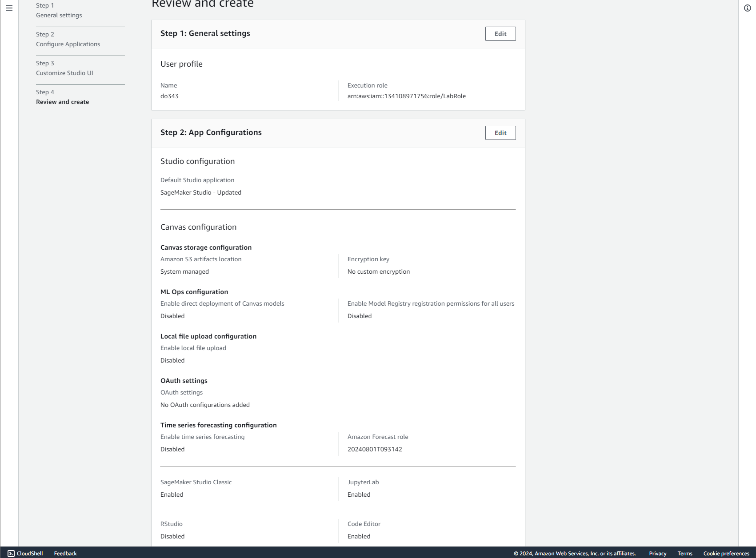Click the 'System managed' S3 location value

coord(184,271)
